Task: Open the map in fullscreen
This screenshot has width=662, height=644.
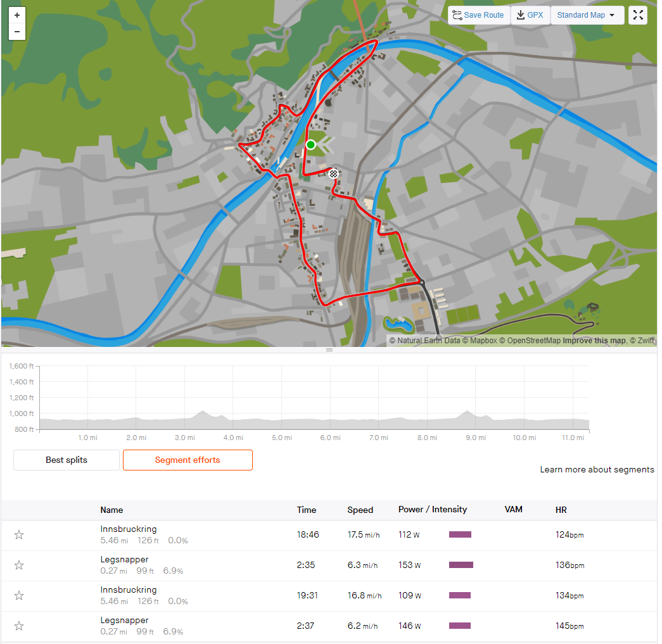Action: pos(638,15)
